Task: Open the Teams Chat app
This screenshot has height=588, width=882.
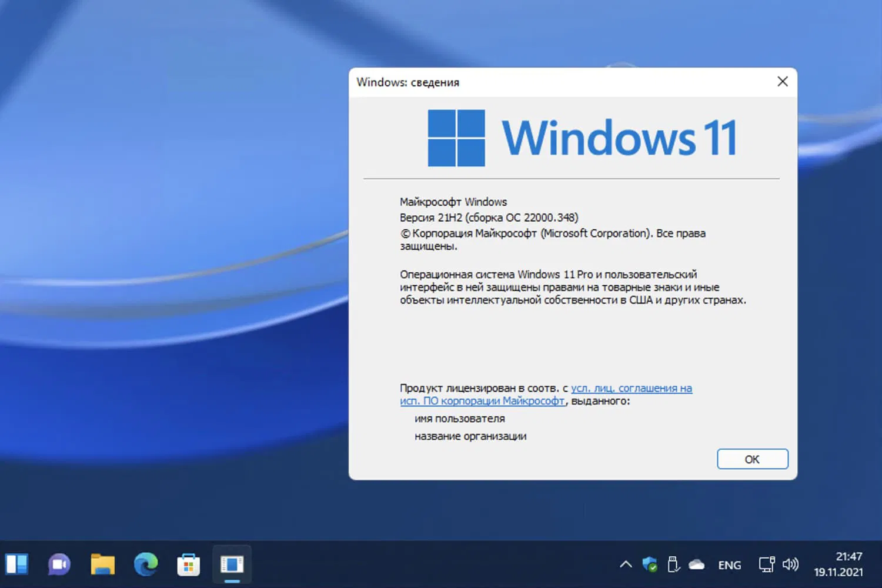Action: (59, 564)
